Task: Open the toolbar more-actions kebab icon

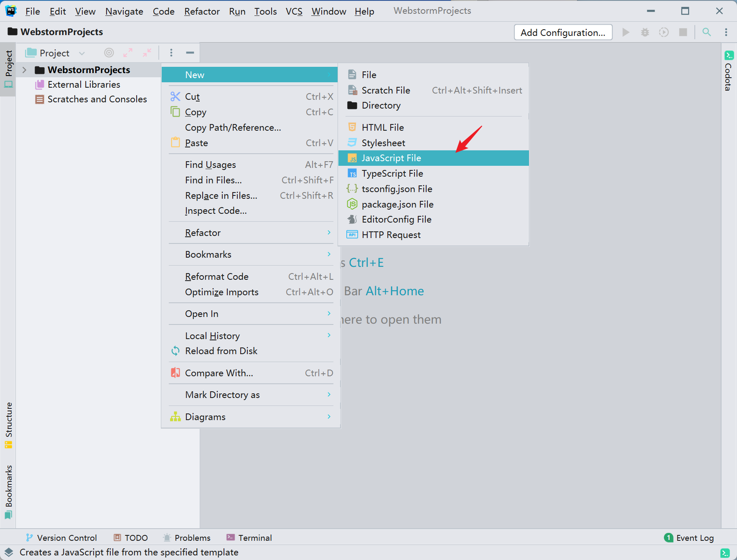Action: pyautogui.click(x=726, y=32)
